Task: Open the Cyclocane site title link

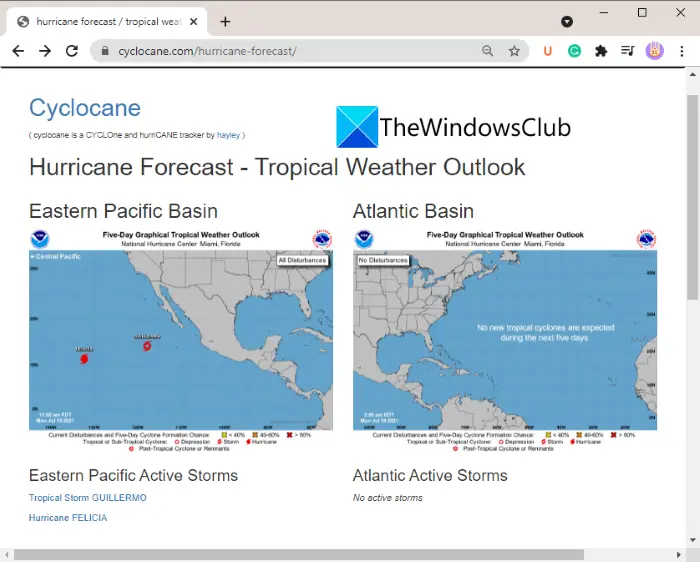Action: [85, 108]
